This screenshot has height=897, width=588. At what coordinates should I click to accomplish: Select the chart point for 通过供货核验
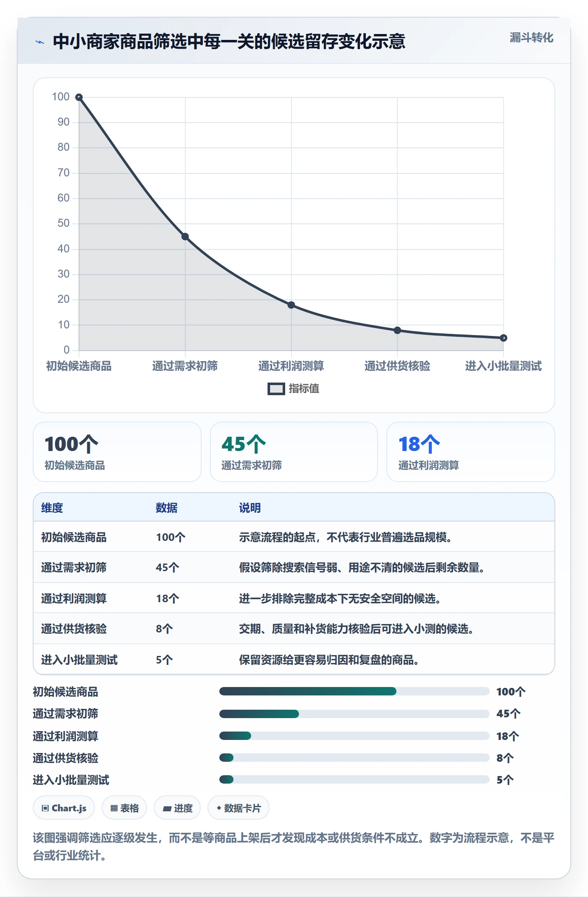click(397, 330)
